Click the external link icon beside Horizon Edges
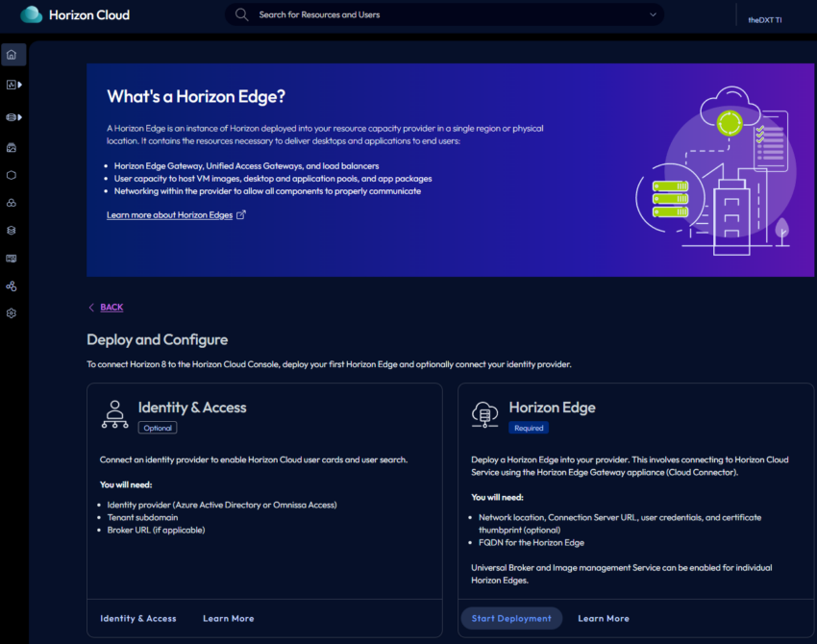This screenshot has width=817, height=644. [x=240, y=214]
